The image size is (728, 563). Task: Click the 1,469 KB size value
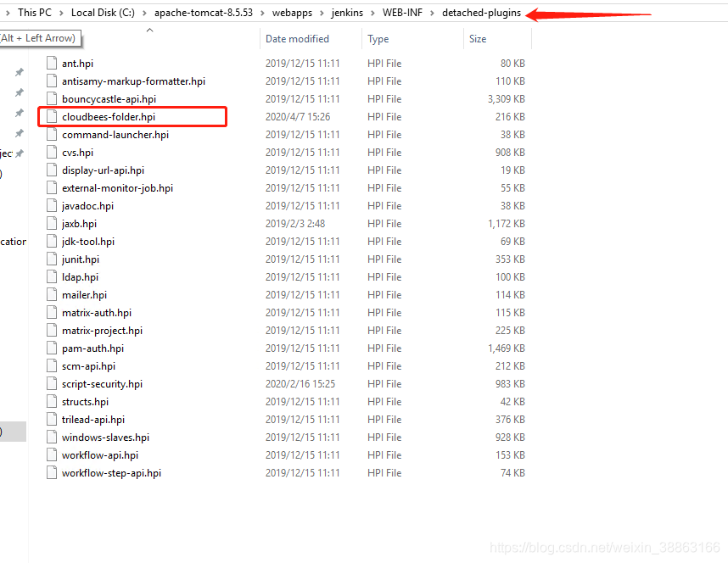[506, 348]
